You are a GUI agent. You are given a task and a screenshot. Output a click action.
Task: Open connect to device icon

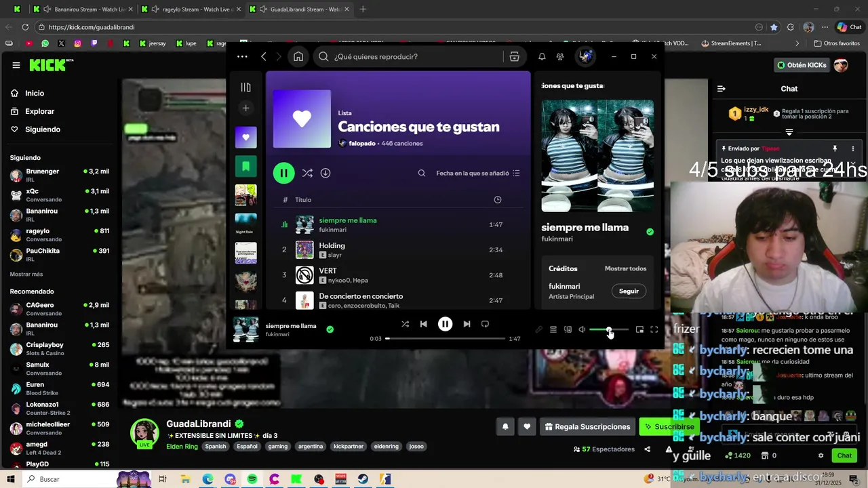pyautogui.click(x=568, y=329)
